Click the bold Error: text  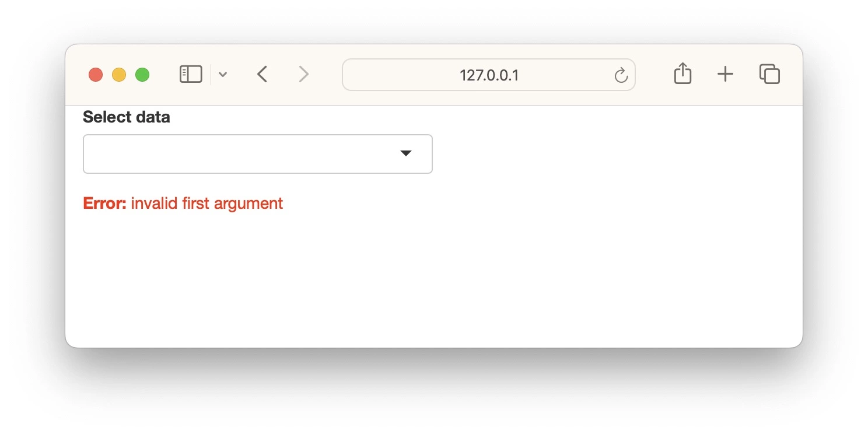105,204
